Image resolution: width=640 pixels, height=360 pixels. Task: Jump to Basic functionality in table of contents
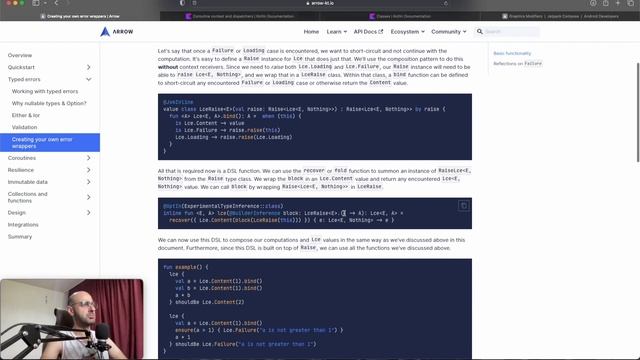point(512,53)
